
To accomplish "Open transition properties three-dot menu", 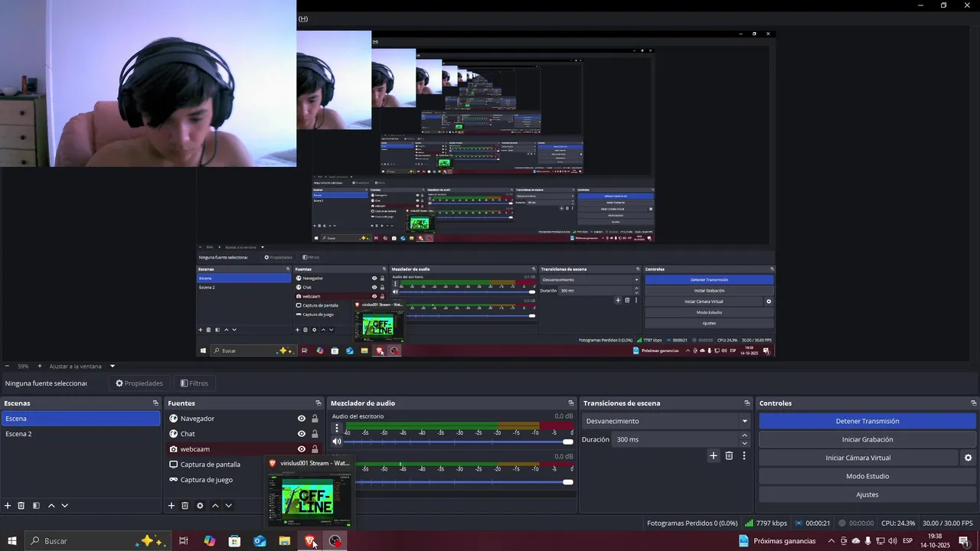I will coord(743,455).
